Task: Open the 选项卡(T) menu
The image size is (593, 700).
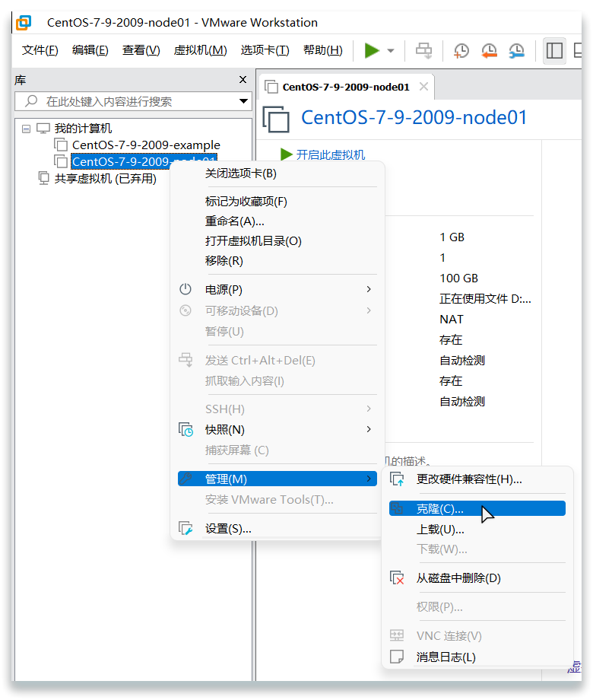Action: [265, 50]
